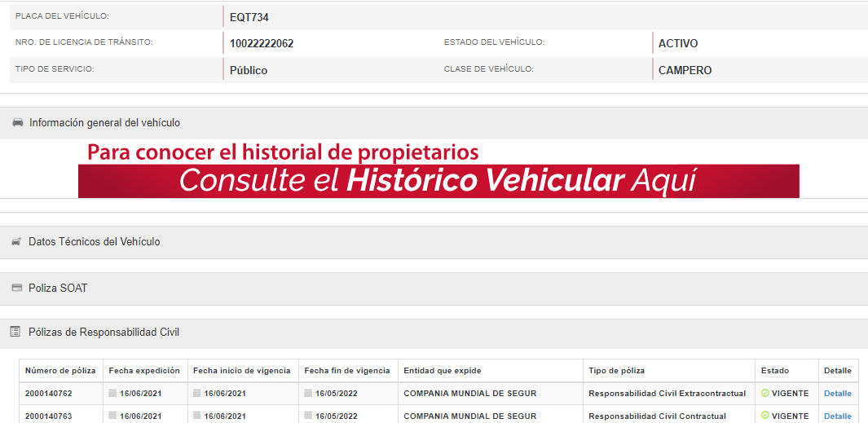Open Detalle link for the Extracontractual policy
868x423 pixels.
(x=837, y=394)
